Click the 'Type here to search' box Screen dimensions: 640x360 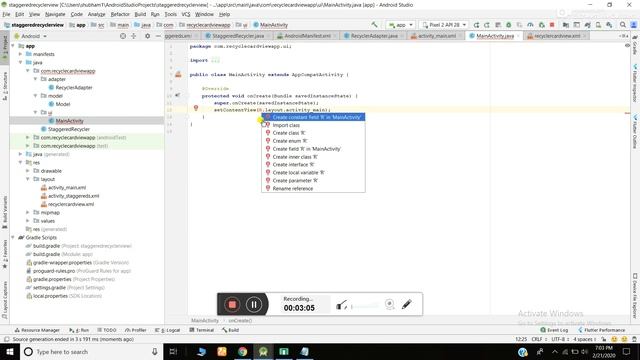(92, 351)
